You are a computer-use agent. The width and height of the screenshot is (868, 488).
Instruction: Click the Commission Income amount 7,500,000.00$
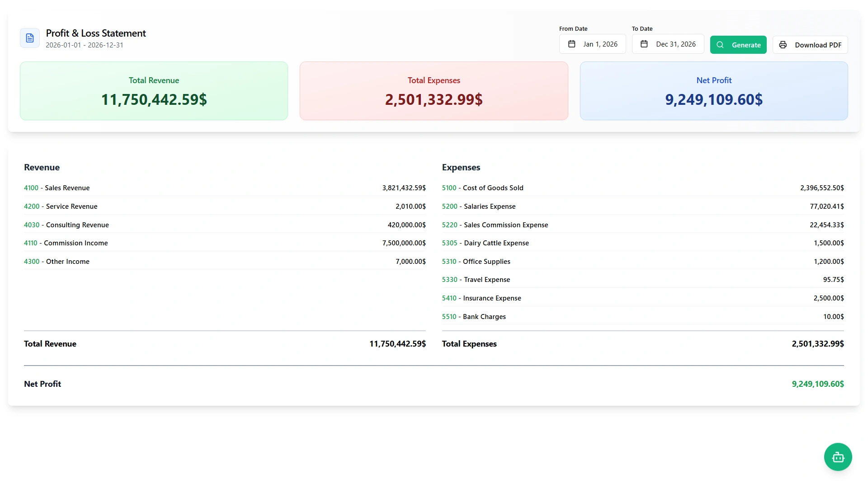pyautogui.click(x=404, y=243)
